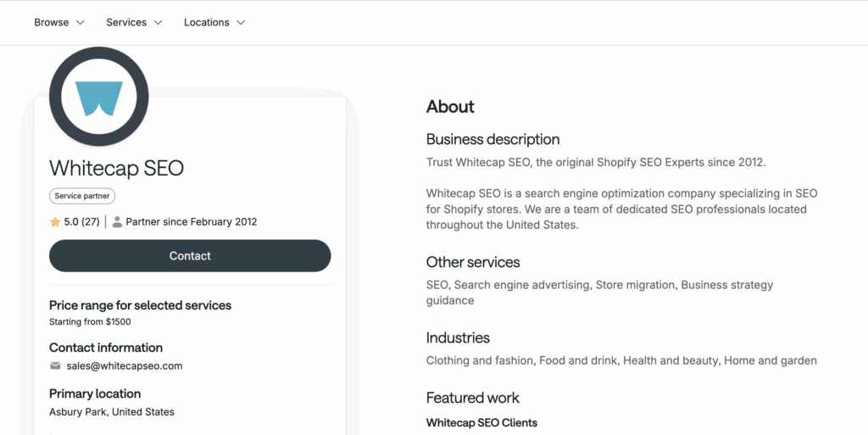The height and width of the screenshot is (435, 868).
Task: Click "Clothing and fashion, Food and drink" text
Action: (621, 361)
